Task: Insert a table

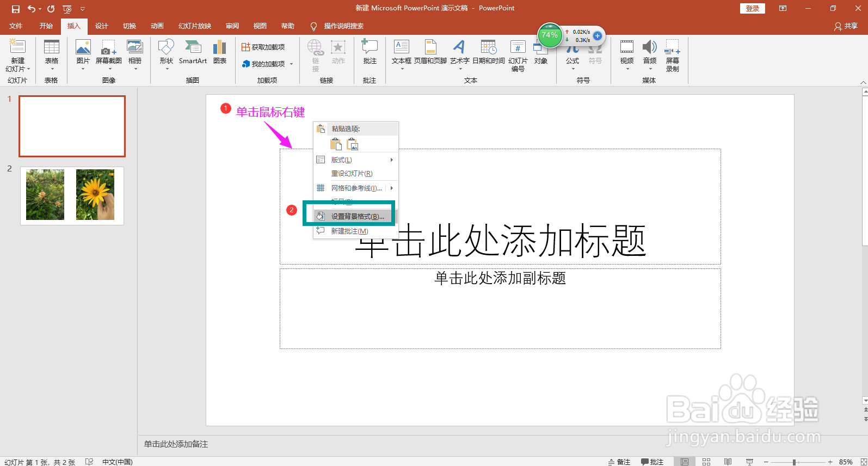Action: (x=51, y=56)
